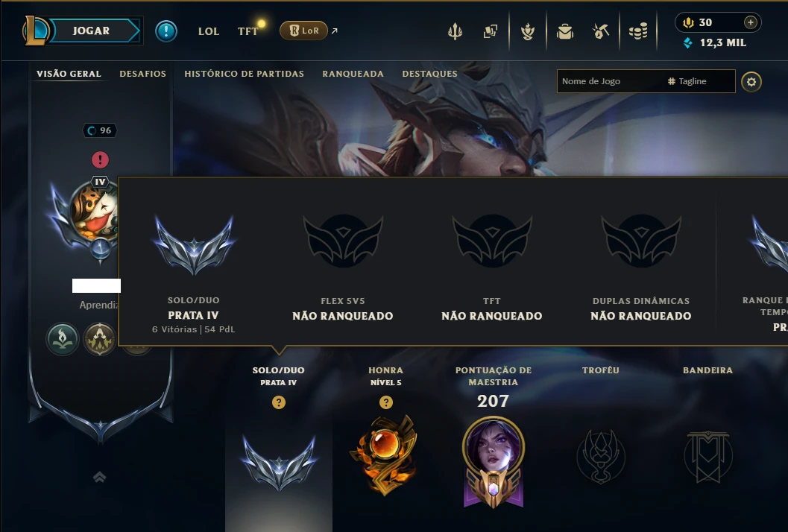Image resolution: width=788 pixels, height=532 pixels.
Task: Click the blue notification alert icon
Action: tap(166, 31)
